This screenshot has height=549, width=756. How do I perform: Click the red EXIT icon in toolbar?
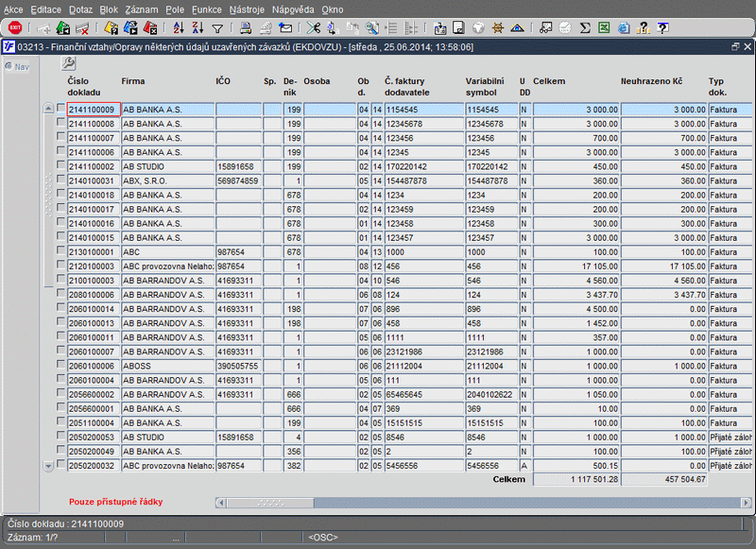coord(15,28)
